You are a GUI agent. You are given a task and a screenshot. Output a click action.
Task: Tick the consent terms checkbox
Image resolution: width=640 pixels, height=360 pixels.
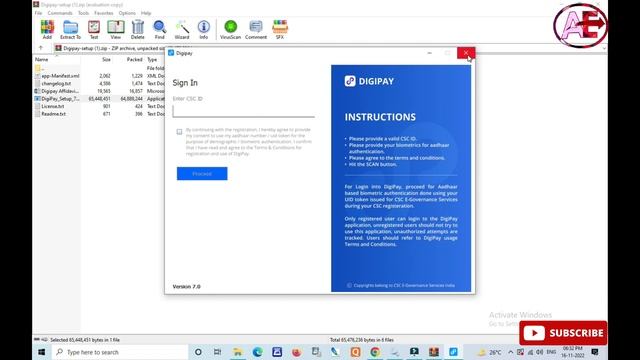[179, 132]
